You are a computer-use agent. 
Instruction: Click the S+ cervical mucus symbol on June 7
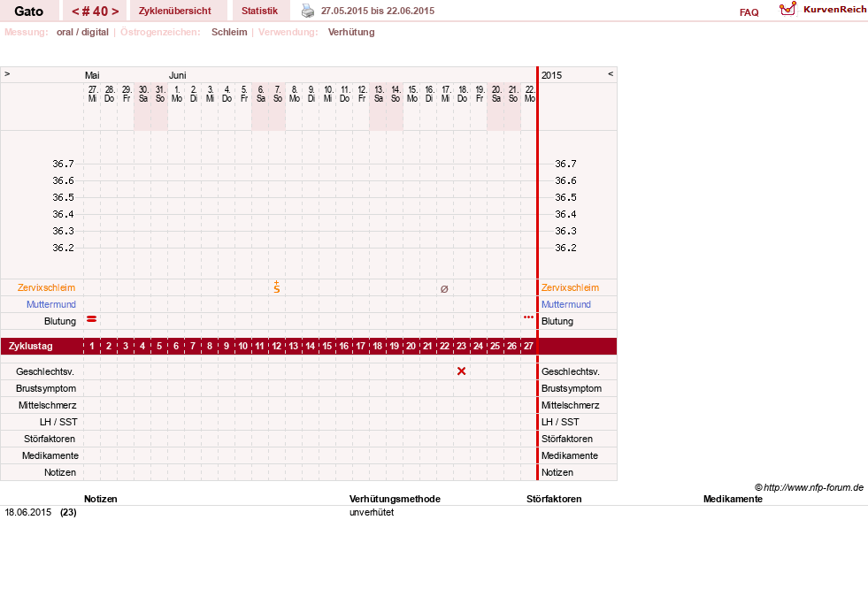pos(277,287)
